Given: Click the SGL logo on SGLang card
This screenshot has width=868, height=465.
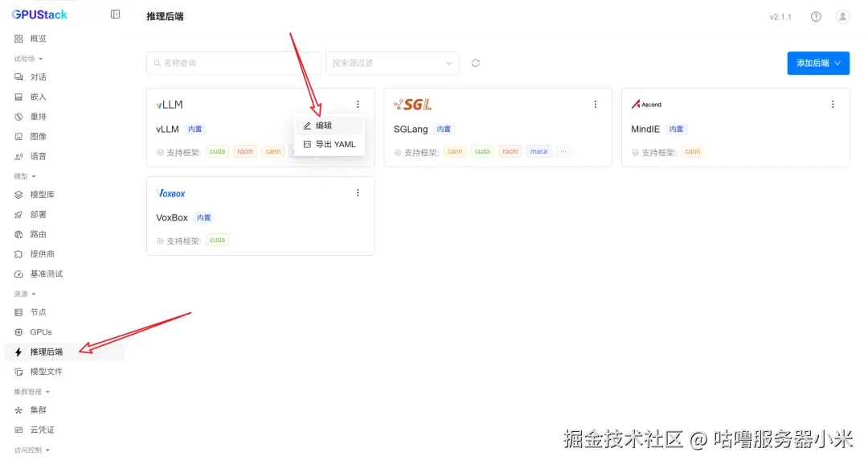Looking at the screenshot, I should pyautogui.click(x=412, y=105).
